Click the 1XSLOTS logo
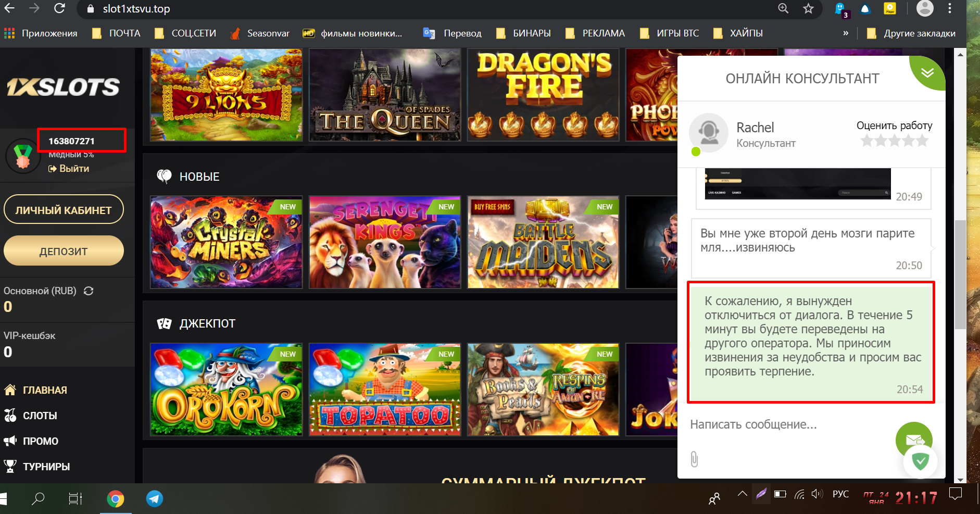The image size is (980, 514). click(x=63, y=87)
